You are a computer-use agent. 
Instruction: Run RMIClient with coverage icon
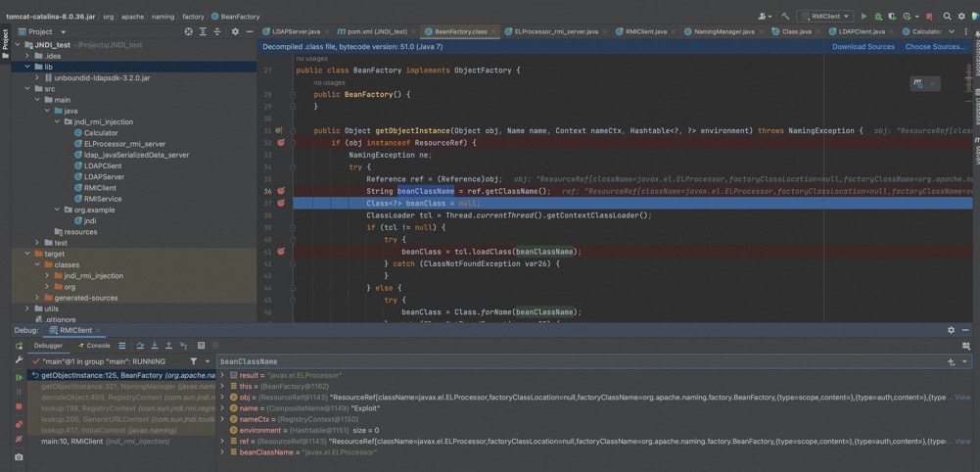coord(892,17)
